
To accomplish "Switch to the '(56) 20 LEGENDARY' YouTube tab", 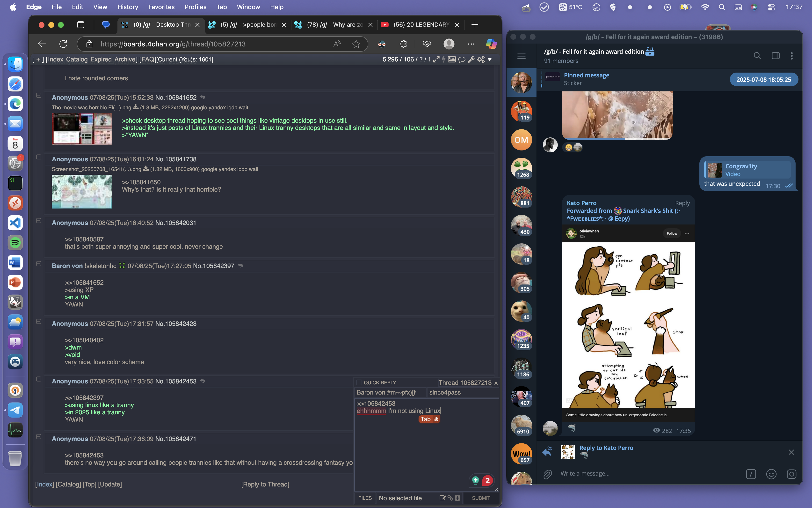I will tap(421, 24).
